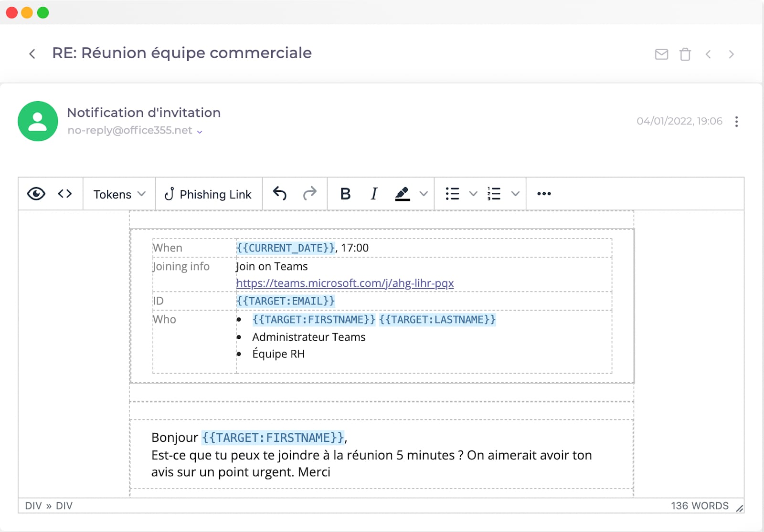Minimize the window with the yellow button
This screenshot has width=764, height=532.
(x=27, y=12)
